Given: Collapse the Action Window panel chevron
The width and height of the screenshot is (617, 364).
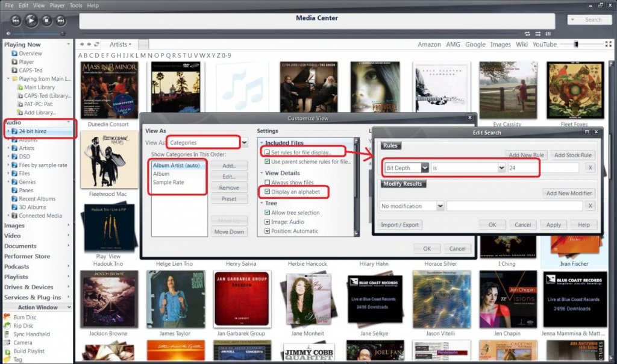Looking at the screenshot, I should pyautogui.click(x=69, y=307).
